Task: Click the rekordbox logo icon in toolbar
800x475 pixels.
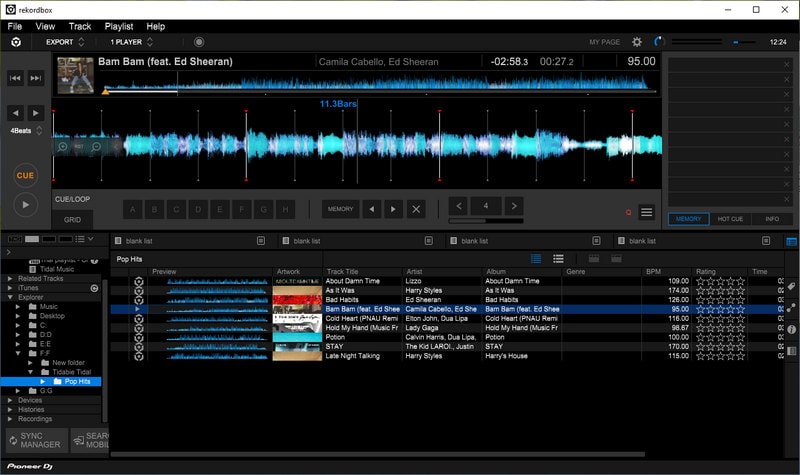Action: [x=16, y=42]
